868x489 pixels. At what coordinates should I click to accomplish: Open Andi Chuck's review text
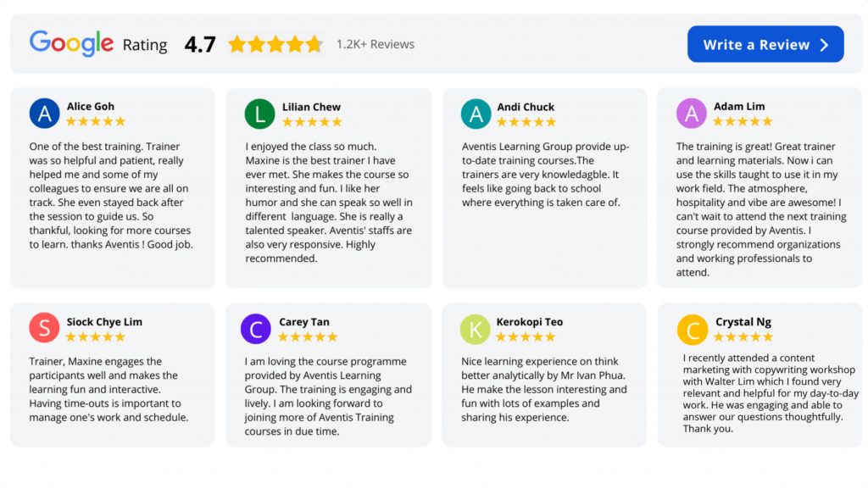click(545, 175)
